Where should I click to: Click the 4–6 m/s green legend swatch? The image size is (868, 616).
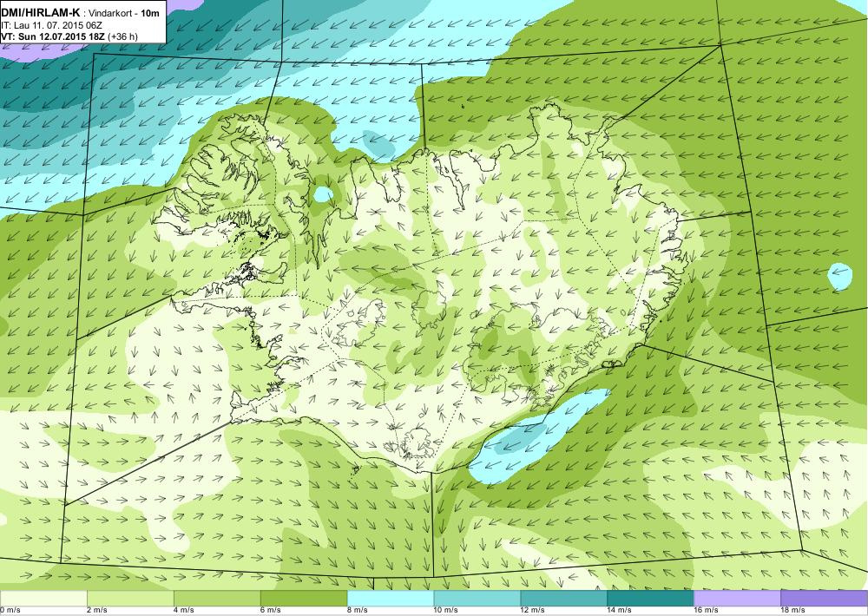tap(217, 598)
